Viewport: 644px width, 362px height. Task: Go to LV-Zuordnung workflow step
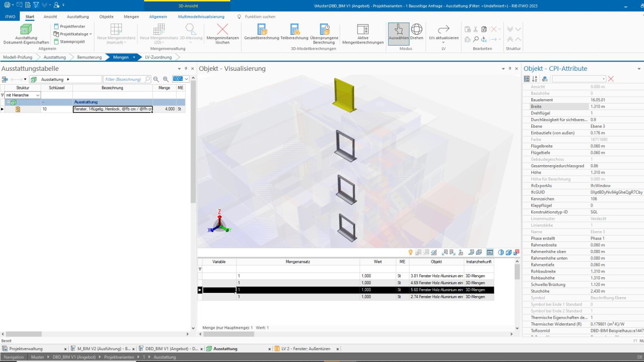click(158, 57)
